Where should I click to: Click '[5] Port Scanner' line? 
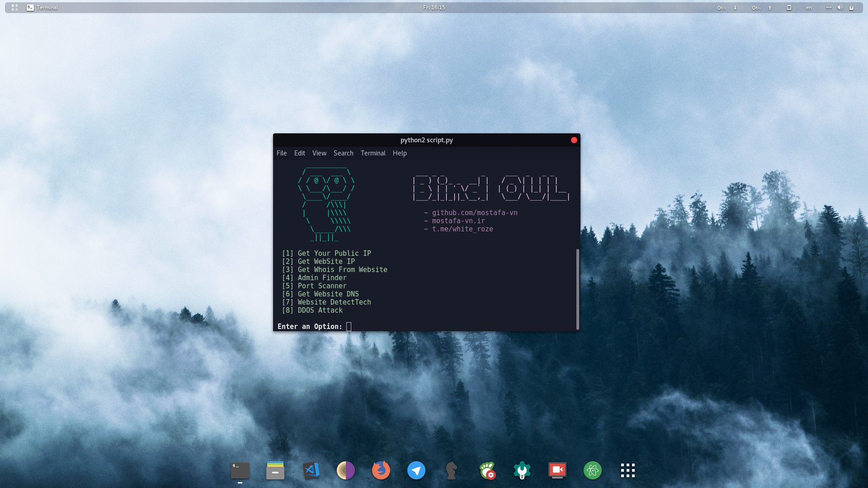(x=314, y=286)
